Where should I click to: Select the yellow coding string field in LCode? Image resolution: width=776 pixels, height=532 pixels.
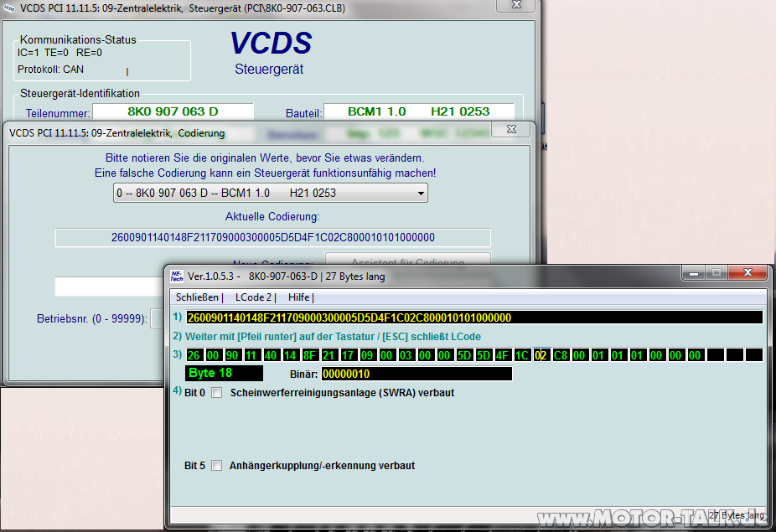pos(474,318)
